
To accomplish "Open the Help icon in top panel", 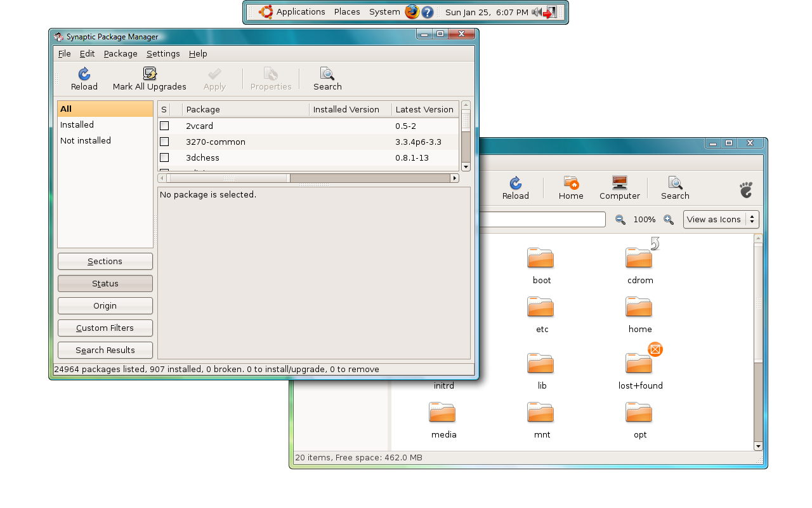I will [x=428, y=12].
